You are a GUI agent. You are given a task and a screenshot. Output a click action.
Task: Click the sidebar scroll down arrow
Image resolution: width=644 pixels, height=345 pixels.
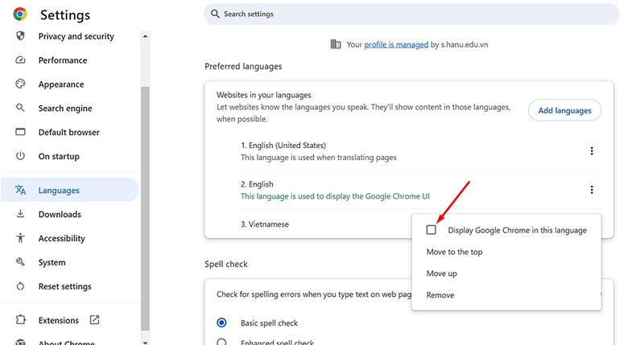[145, 342]
